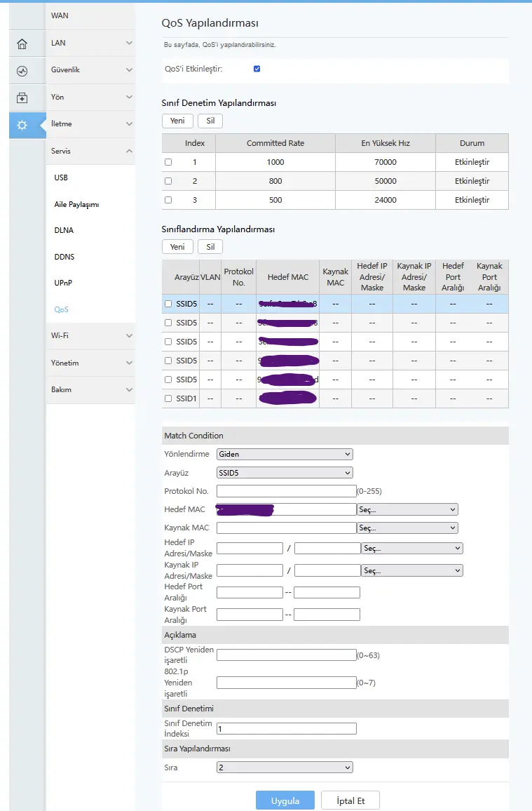
Task: Focus the Sınıf Denetim İndeksi field
Action: (x=287, y=729)
